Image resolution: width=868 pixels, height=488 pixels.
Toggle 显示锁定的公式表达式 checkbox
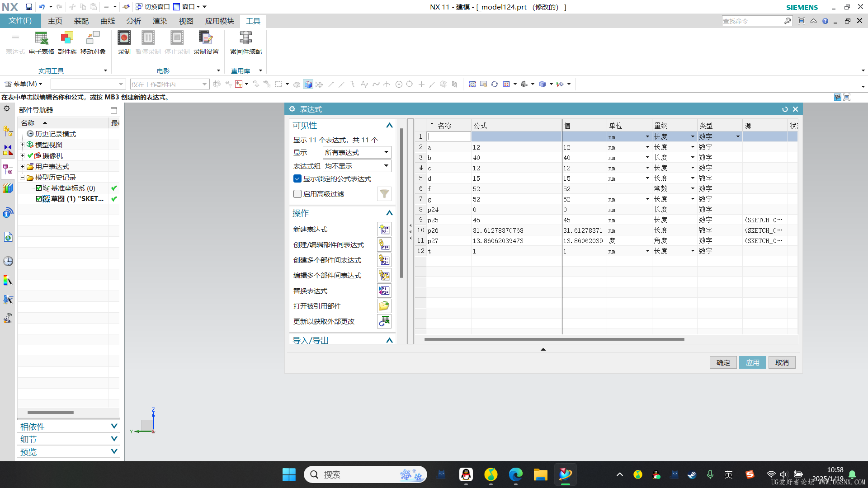[297, 178]
